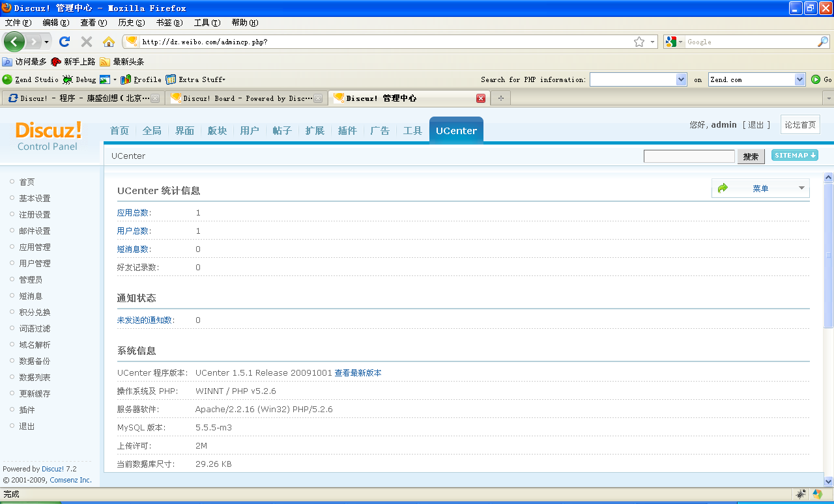Expand the Search for PHP information combo box
This screenshot has width=834, height=504.
pyautogui.click(x=682, y=79)
